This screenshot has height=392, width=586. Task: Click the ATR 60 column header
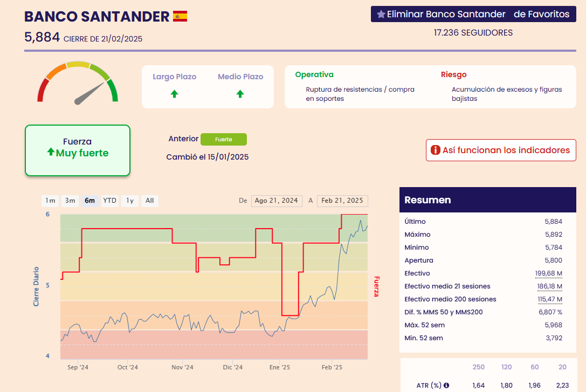point(535,367)
